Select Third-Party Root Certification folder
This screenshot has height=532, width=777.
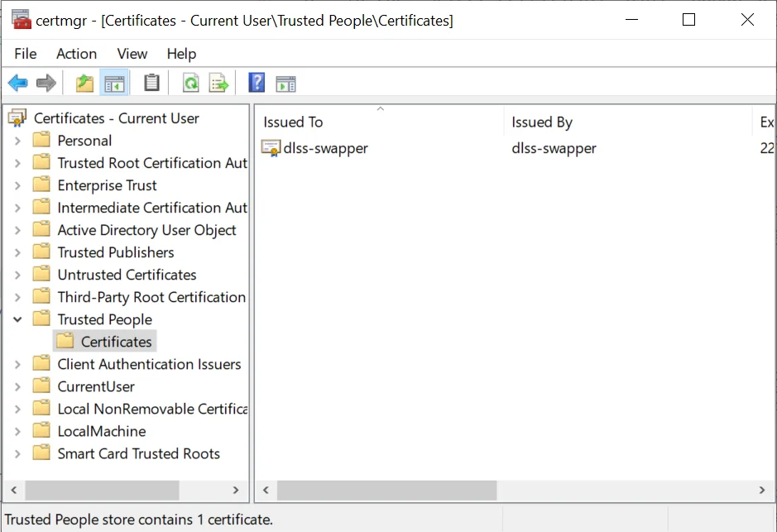[139, 297]
